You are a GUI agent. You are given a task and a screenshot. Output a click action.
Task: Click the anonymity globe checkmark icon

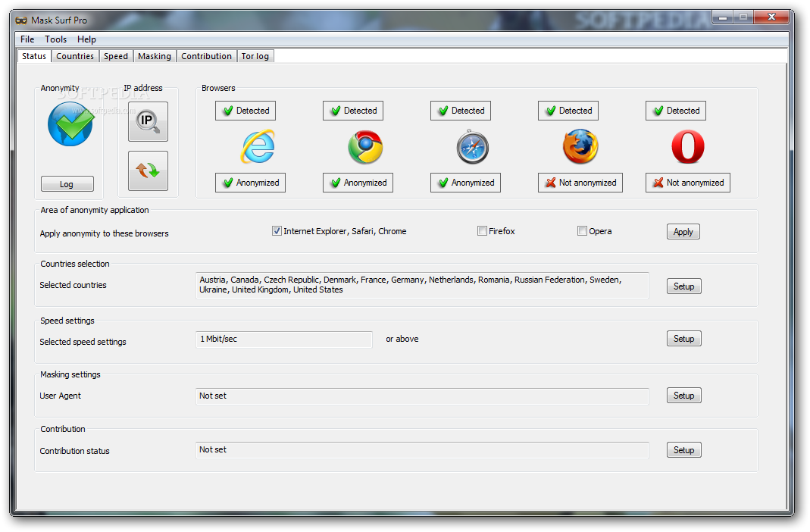click(x=70, y=124)
